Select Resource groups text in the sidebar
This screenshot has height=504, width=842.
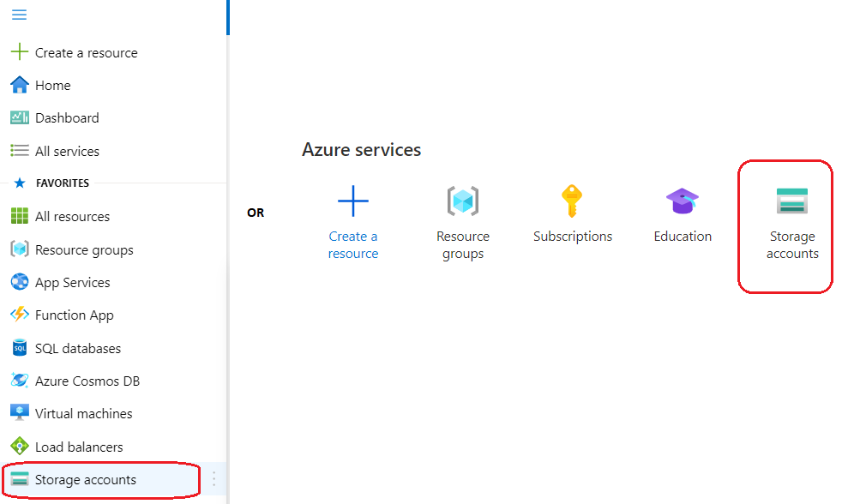pyautogui.click(x=84, y=250)
